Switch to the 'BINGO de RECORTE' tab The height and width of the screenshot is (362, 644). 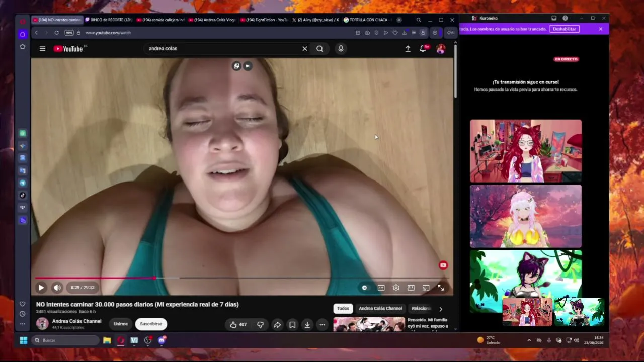109,20
